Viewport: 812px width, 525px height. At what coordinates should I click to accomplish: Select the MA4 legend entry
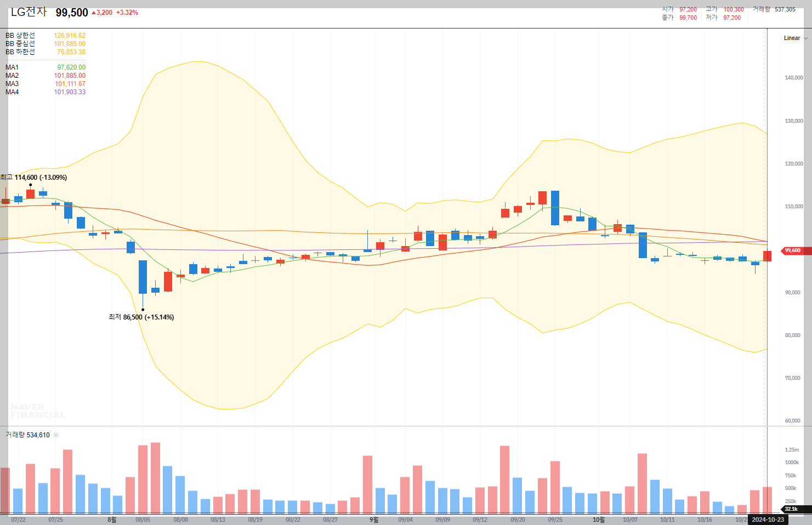point(12,92)
